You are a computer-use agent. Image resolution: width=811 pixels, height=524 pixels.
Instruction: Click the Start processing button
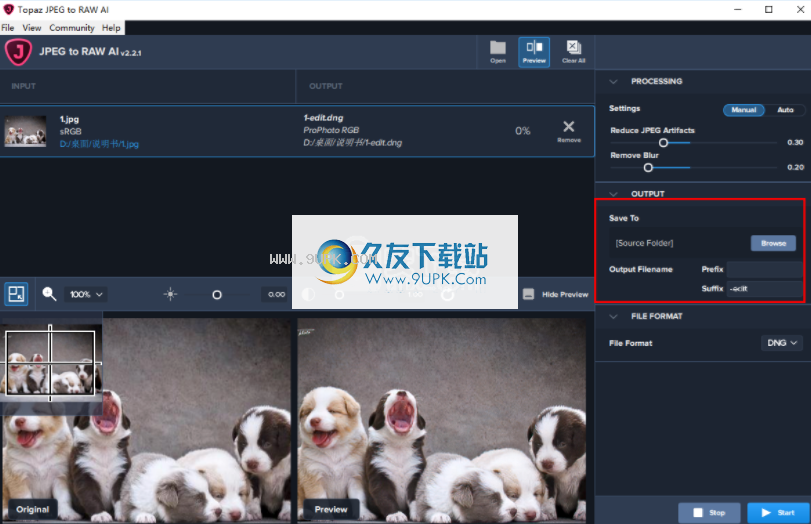pyautogui.click(x=778, y=513)
